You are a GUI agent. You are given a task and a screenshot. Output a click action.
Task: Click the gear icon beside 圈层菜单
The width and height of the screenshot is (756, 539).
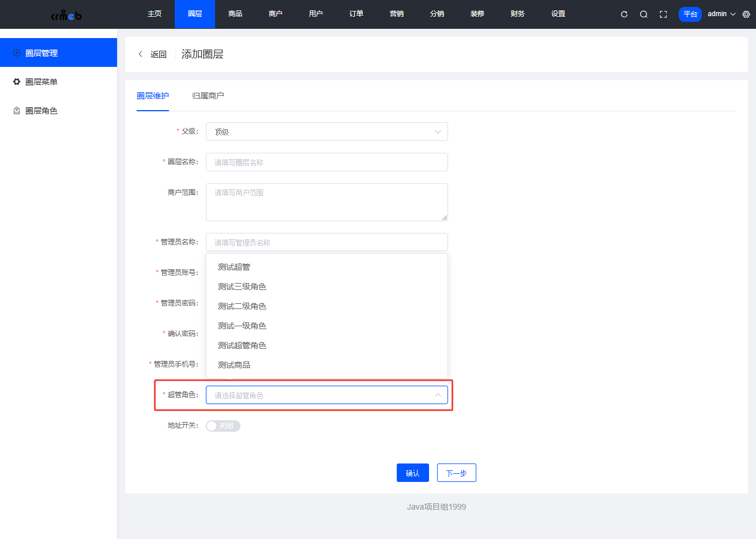[16, 81]
